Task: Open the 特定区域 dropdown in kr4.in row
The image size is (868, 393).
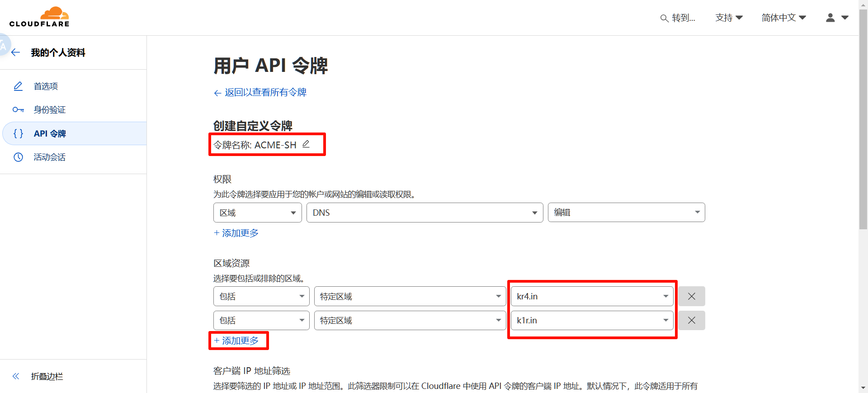Action: pos(410,296)
